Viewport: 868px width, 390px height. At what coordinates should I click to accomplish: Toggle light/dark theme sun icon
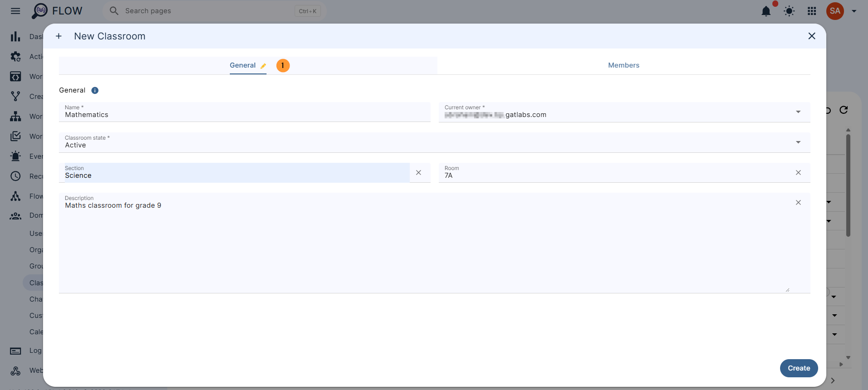pos(789,11)
